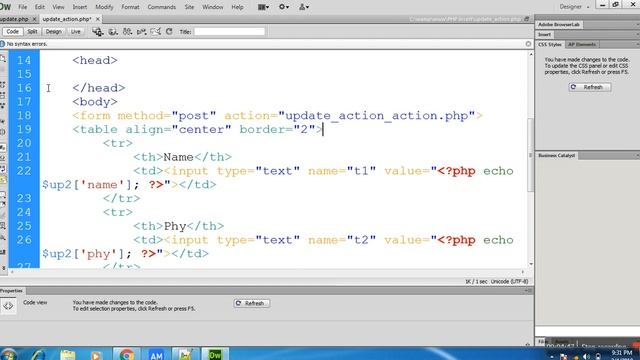This screenshot has width=640, height=360.
Task: Open the Business Catalyst panel tab
Action: pyautogui.click(x=557, y=156)
